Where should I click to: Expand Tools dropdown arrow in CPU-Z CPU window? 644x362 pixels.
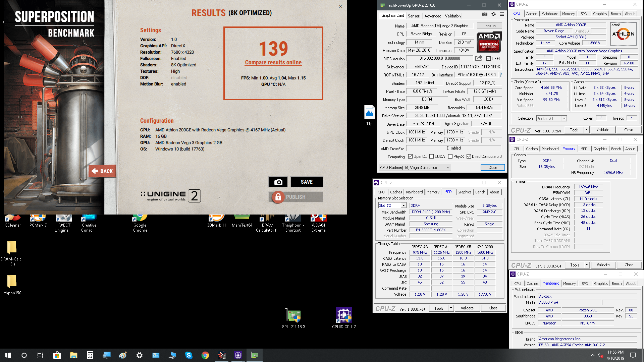(x=586, y=130)
